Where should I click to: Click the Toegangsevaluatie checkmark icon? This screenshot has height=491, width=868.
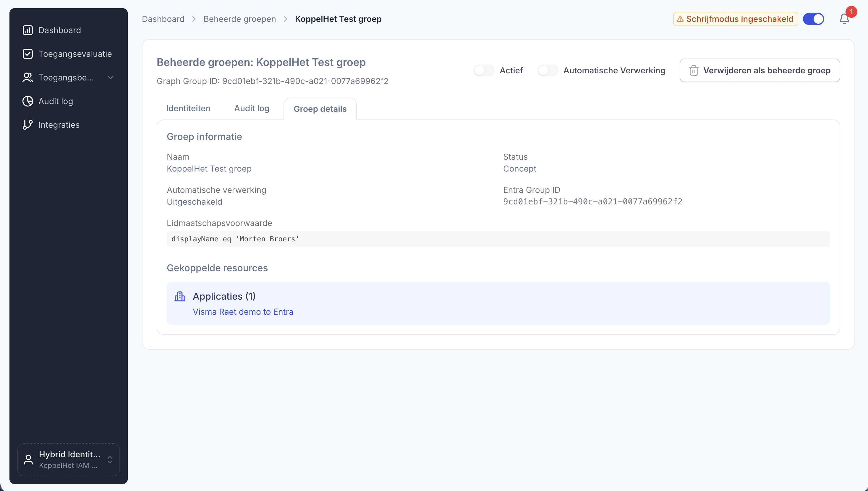point(27,54)
